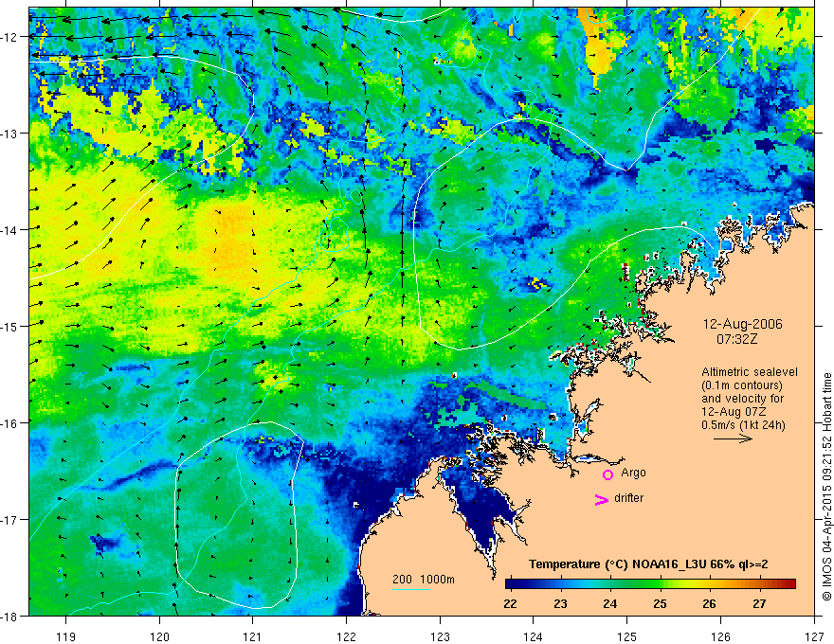Viewport: 834px width, 644px height.
Task: Click the 'drifter' legend label
Action: click(x=628, y=498)
